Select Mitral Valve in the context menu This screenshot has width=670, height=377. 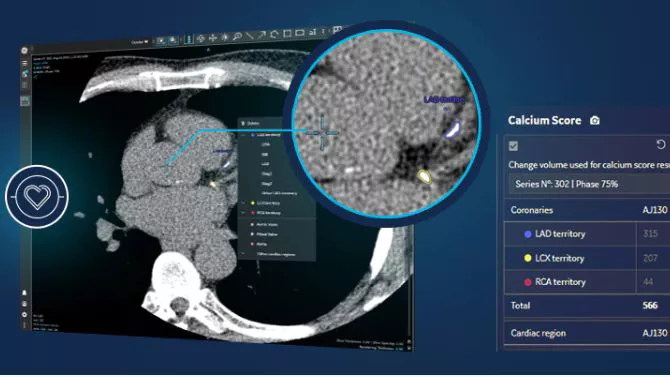coord(267,234)
